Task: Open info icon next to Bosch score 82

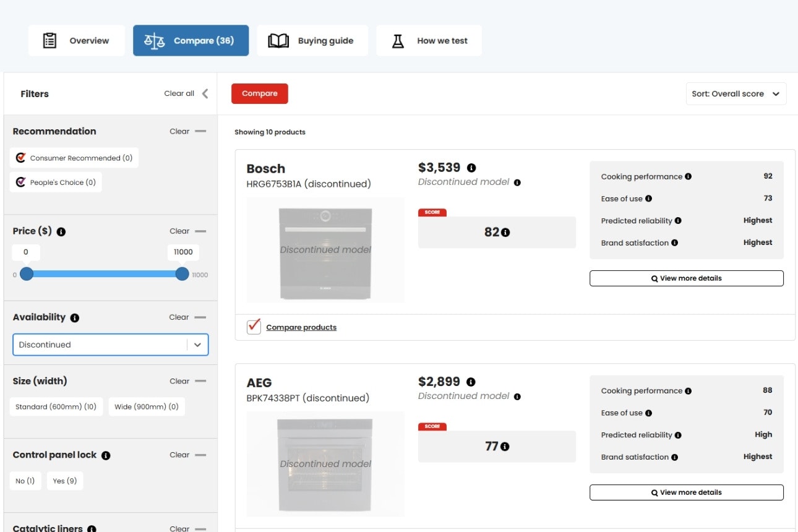Action: pyautogui.click(x=505, y=233)
